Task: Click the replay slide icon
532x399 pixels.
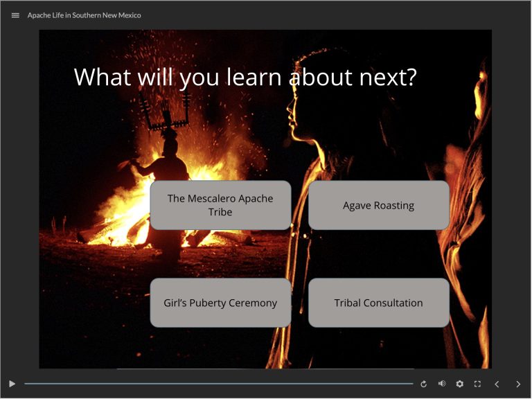Action: [x=424, y=384]
